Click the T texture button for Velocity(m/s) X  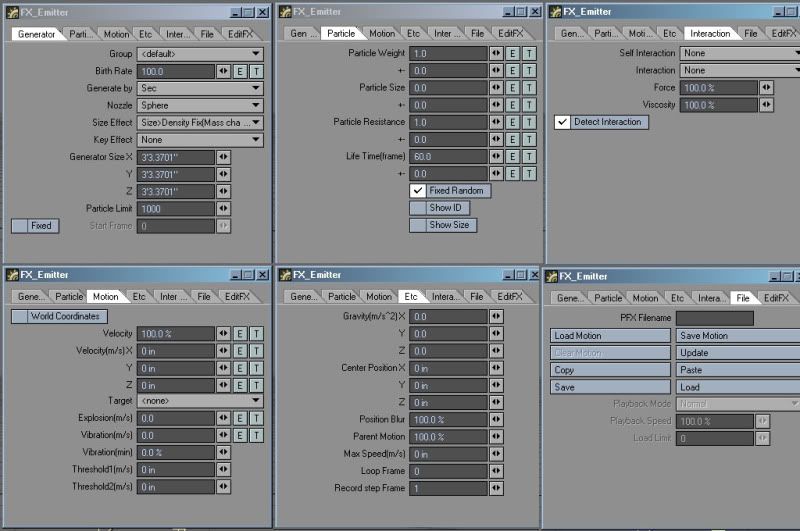pos(256,351)
